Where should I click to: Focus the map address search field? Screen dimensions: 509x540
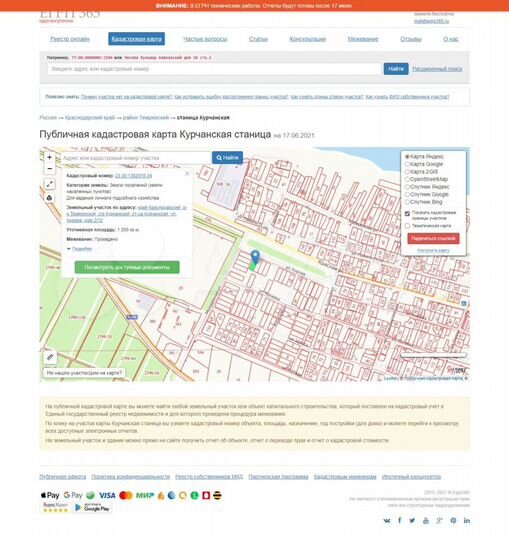click(x=136, y=158)
